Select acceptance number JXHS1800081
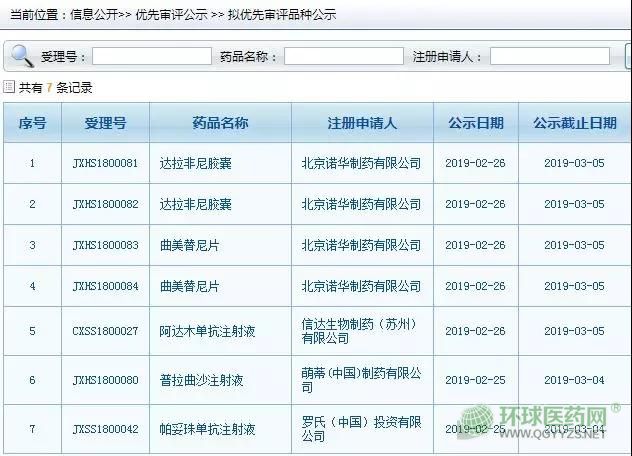Screen dimensions: 632x456 click(105, 163)
